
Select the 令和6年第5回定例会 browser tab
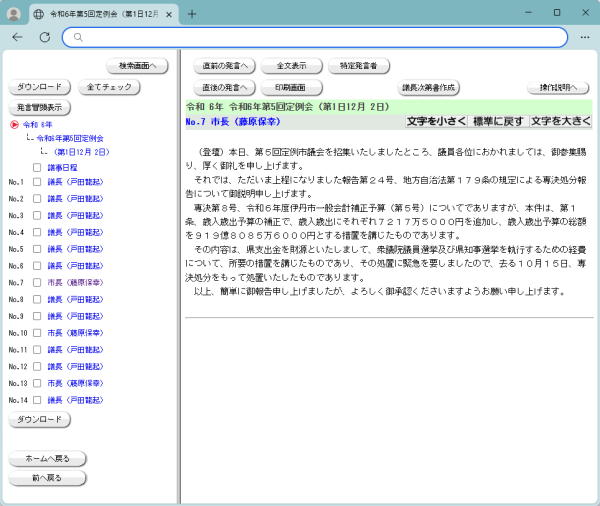[104, 14]
